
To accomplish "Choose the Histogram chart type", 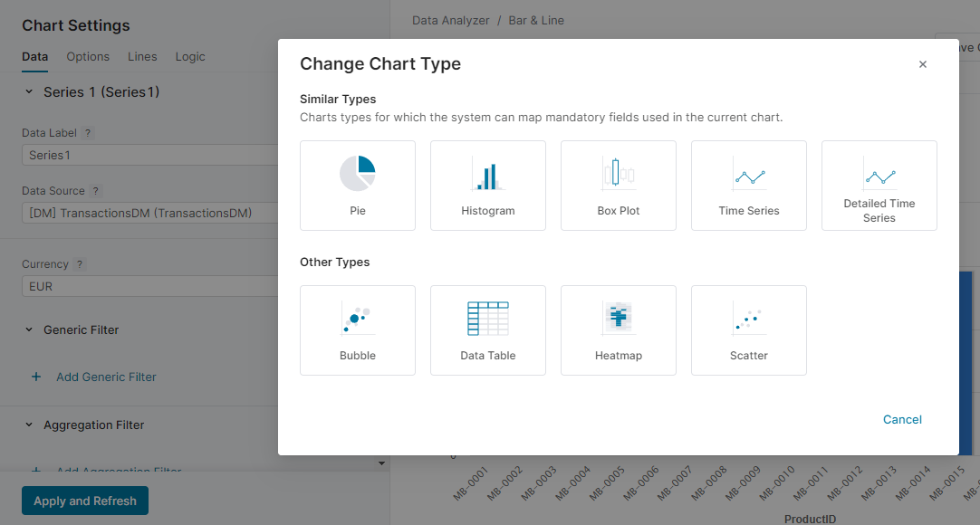I will click(488, 185).
